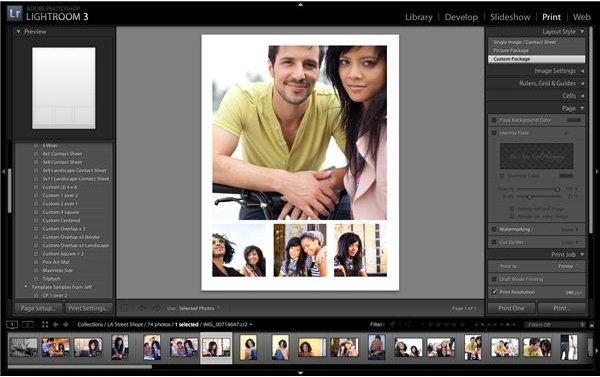The width and height of the screenshot is (600, 377).
Task: Click the go forward arrow icon
Action: point(65,325)
